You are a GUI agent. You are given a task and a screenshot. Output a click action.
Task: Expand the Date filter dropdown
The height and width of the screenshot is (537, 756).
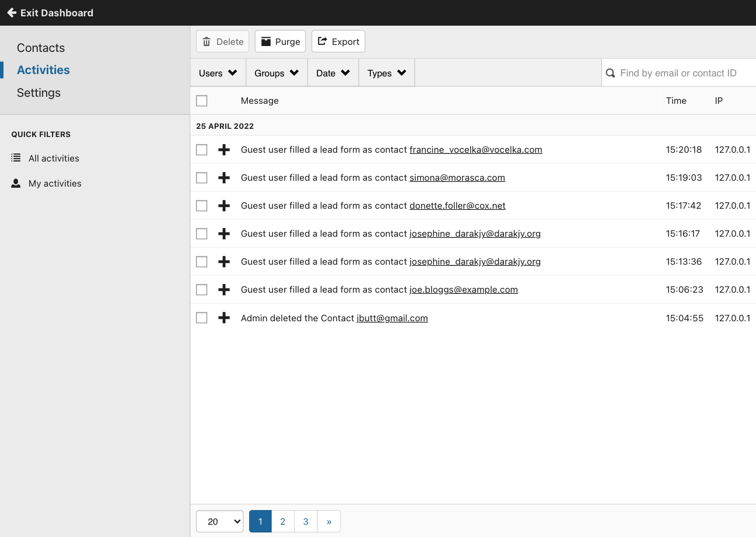[333, 73]
